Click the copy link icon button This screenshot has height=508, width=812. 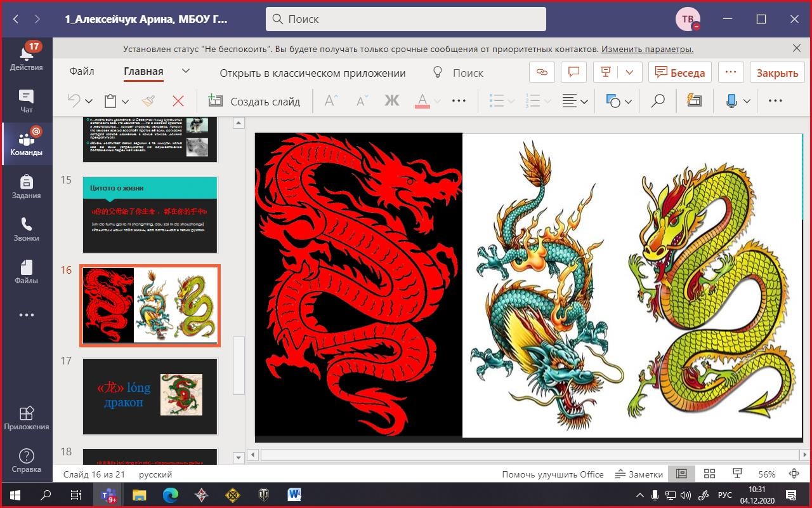[x=542, y=72]
